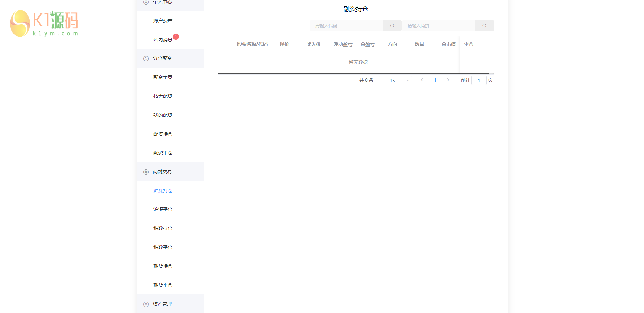The width and height of the screenshot is (644, 313).
Task: Go to the previous page arrow
Action: 422,80
